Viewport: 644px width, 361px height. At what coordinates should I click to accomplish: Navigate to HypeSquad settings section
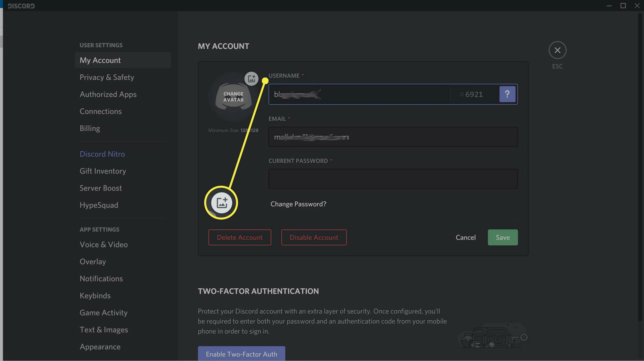(99, 205)
